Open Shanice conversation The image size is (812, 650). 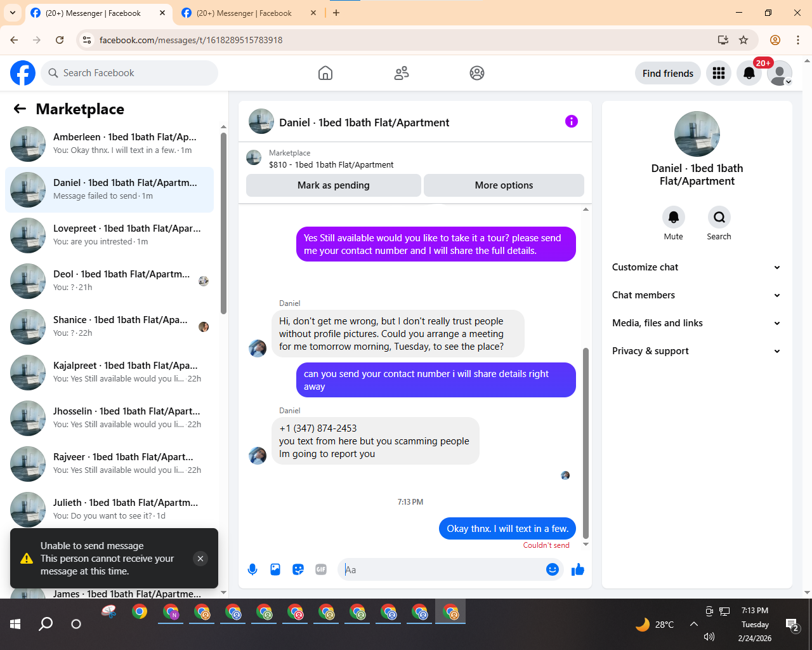109,327
